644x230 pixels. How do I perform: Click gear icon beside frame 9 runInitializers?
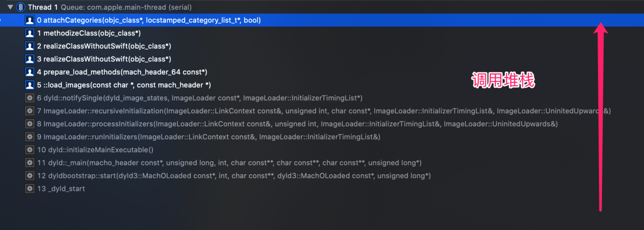pyautogui.click(x=30, y=137)
